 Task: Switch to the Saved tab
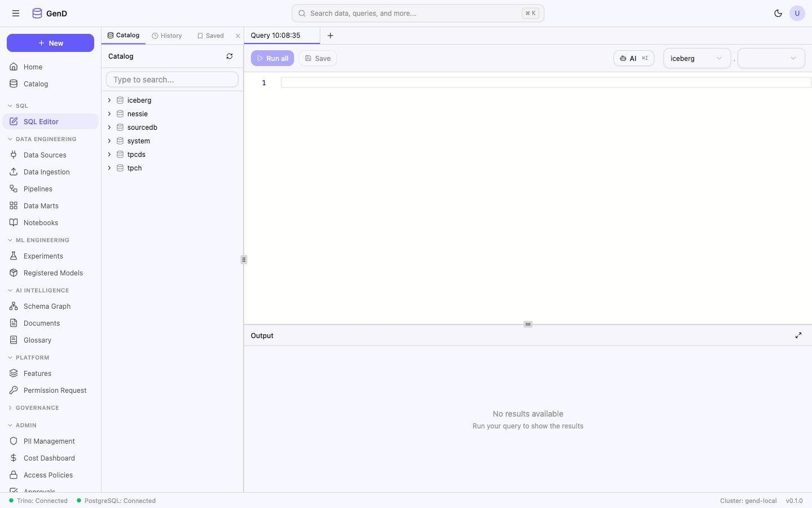(x=210, y=35)
